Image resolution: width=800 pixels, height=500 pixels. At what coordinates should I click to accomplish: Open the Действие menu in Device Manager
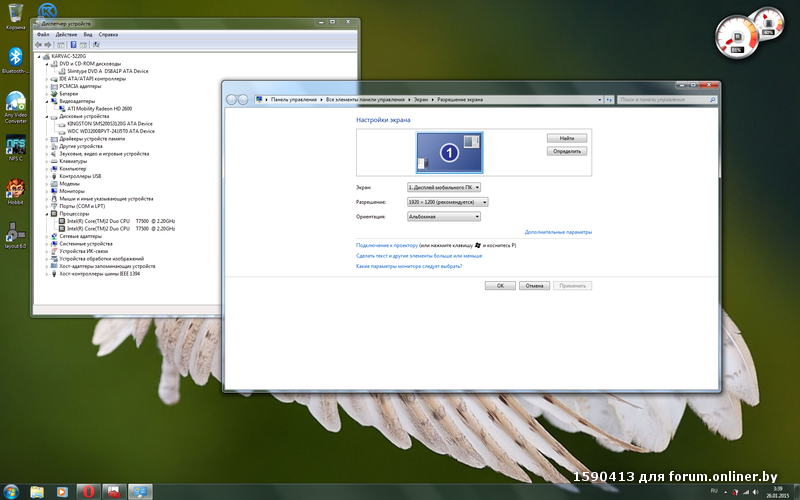[x=66, y=34]
